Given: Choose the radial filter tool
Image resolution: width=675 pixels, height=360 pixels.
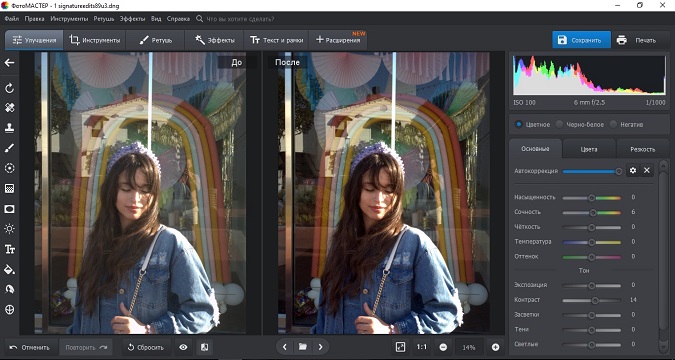Looking at the screenshot, I should pyautogui.click(x=9, y=168).
